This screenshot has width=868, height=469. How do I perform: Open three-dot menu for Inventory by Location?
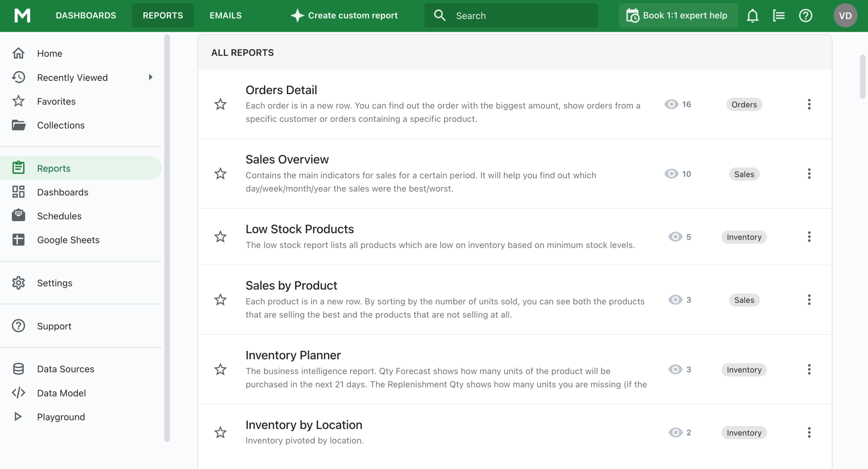tap(809, 432)
